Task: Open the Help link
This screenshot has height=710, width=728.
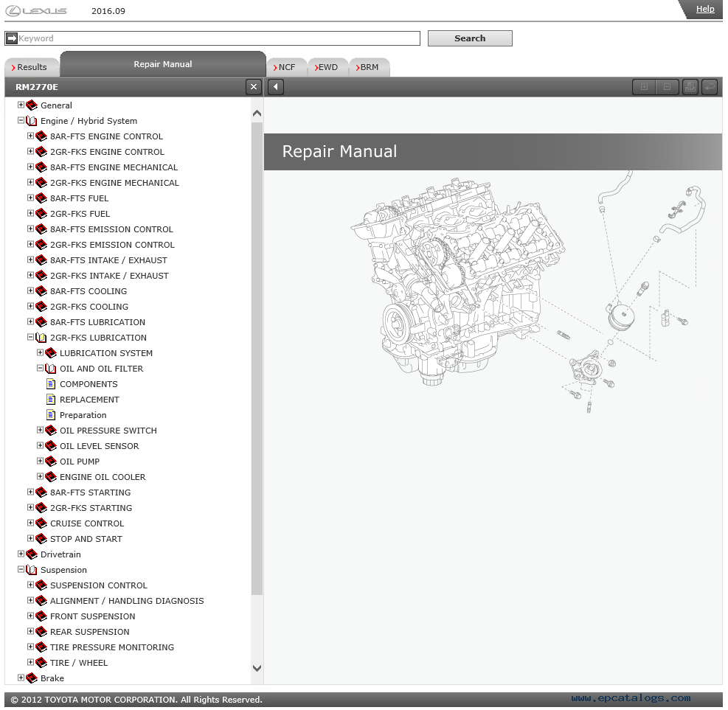Action: pyautogui.click(x=705, y=9)
